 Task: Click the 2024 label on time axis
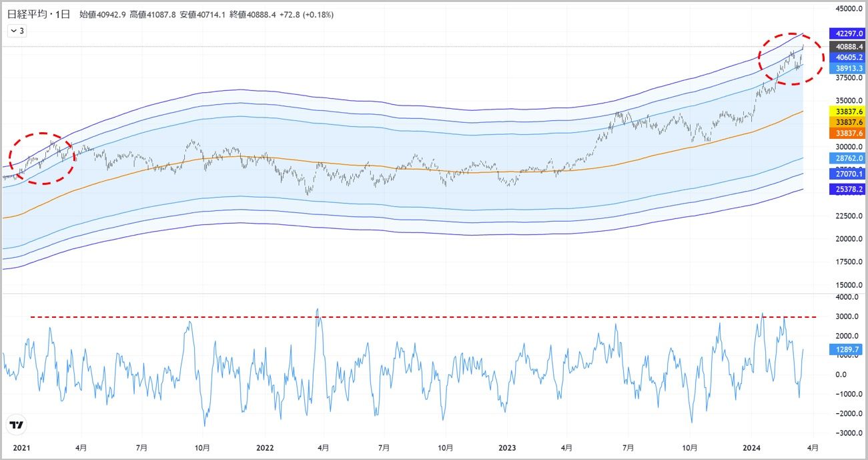752,448
